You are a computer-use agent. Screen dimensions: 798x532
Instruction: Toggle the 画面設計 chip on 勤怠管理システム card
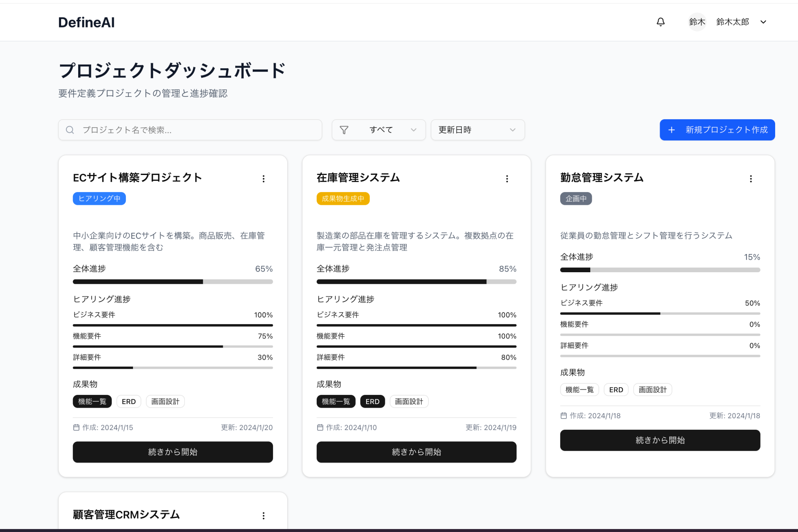[x=653, y=389]
